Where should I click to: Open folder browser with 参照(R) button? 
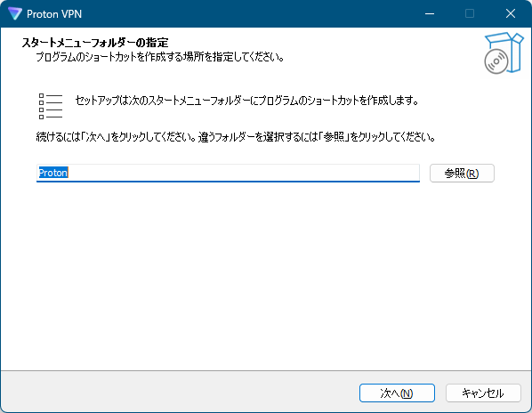[462, 174]
